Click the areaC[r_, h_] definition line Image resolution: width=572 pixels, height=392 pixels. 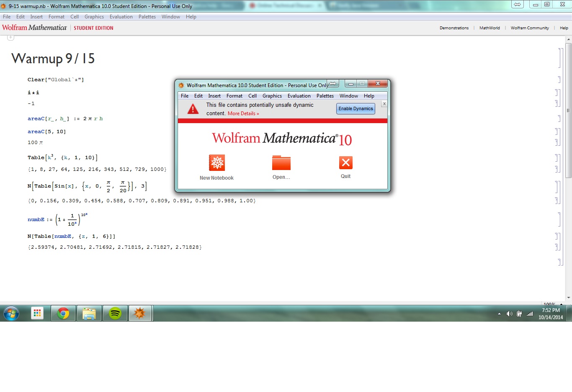65,119
